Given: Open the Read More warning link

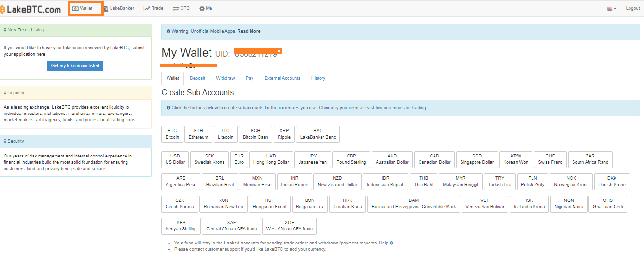Looking at the screenshot, I should tap(249, 31).
